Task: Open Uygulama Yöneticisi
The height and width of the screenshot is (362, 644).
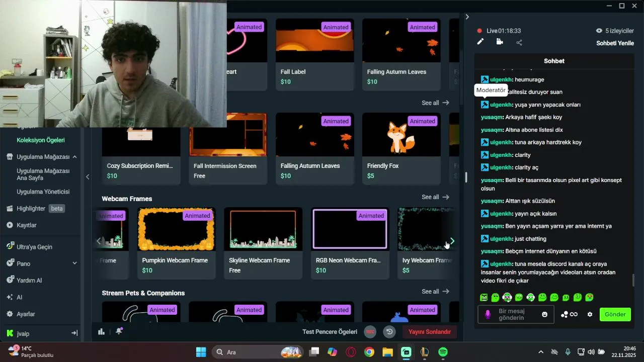Action: pos(43,192)
